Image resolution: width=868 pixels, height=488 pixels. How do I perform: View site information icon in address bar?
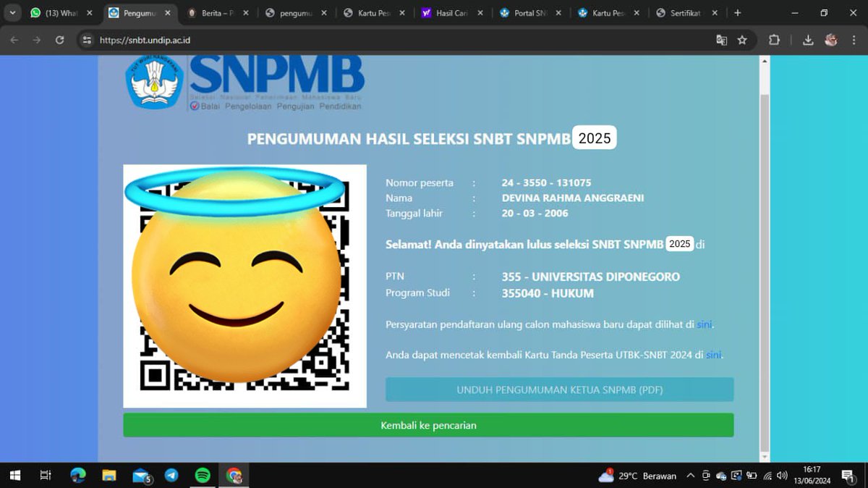coord(87,40)
